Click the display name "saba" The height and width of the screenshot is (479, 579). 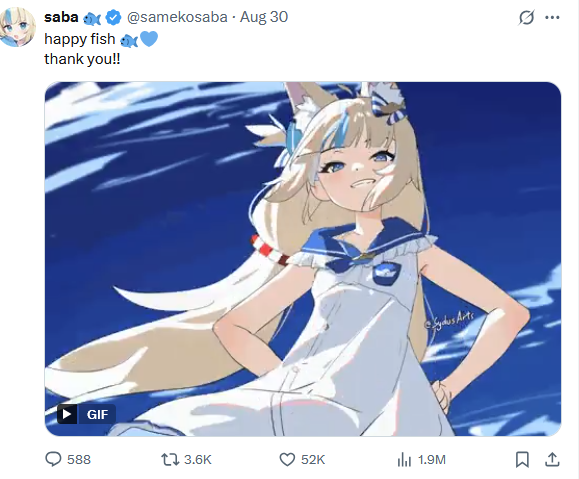tap(61, 17)
